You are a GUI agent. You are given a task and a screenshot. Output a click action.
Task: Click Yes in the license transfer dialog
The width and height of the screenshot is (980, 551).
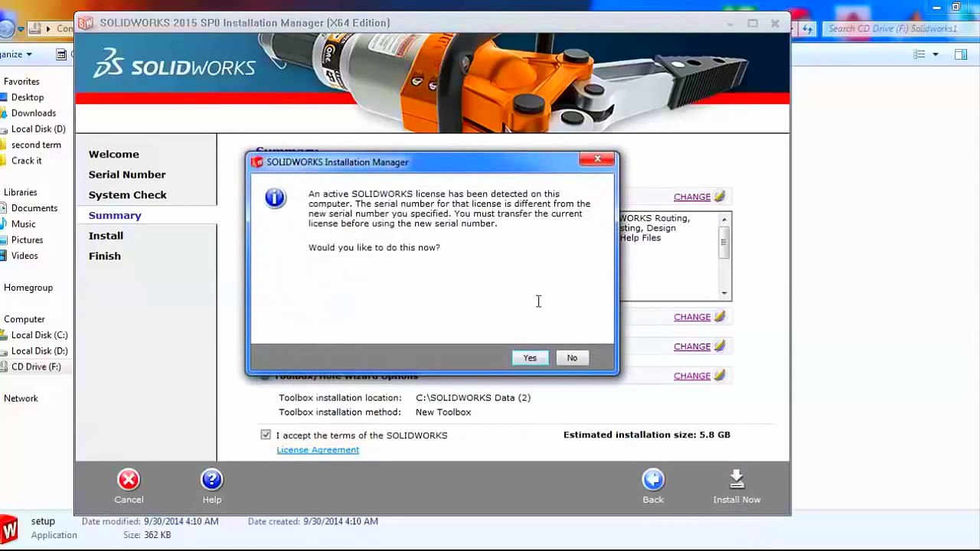click(x=530, y=358)
